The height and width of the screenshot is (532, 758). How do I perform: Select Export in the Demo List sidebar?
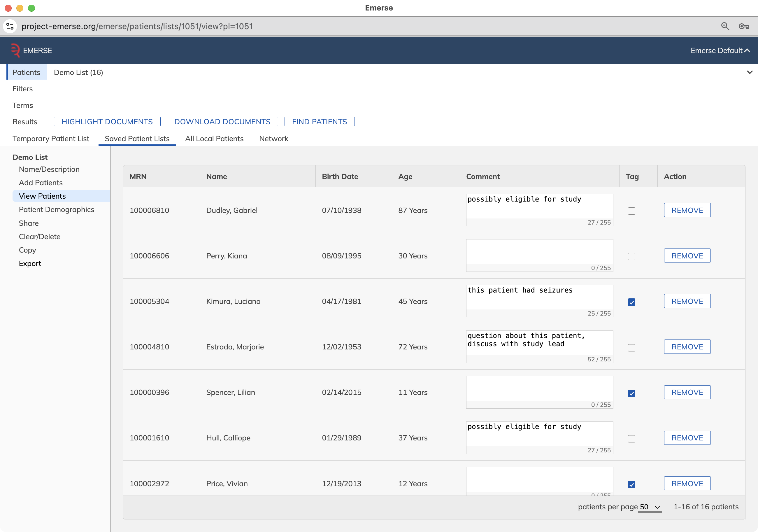click(x=30, y=264)
